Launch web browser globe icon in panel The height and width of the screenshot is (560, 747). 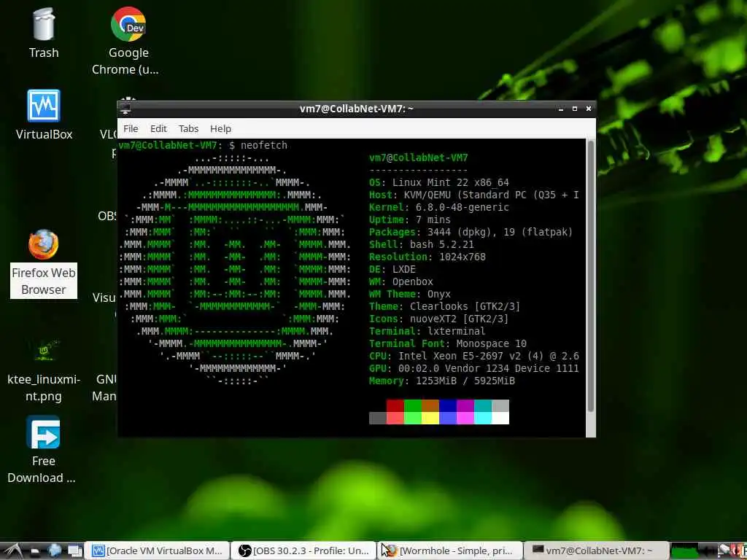point(54,551)
